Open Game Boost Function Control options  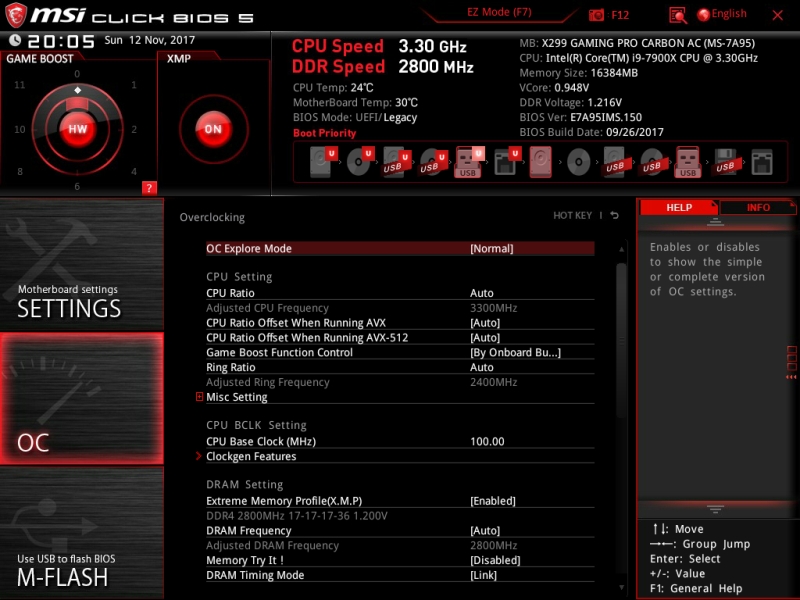(400, 353)
